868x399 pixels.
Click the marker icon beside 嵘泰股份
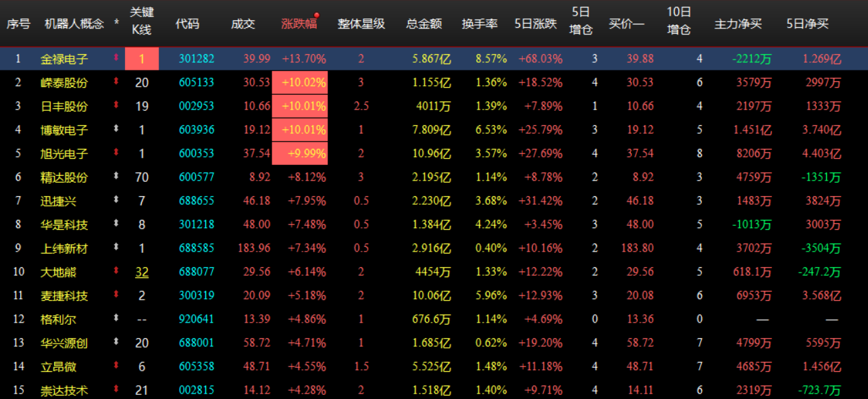point(116,82)
